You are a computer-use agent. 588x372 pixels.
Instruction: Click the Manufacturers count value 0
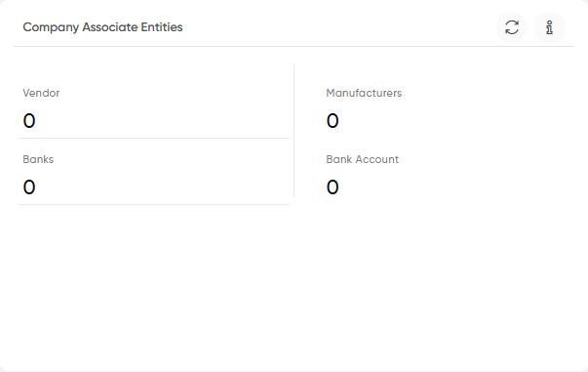point(333,121)
